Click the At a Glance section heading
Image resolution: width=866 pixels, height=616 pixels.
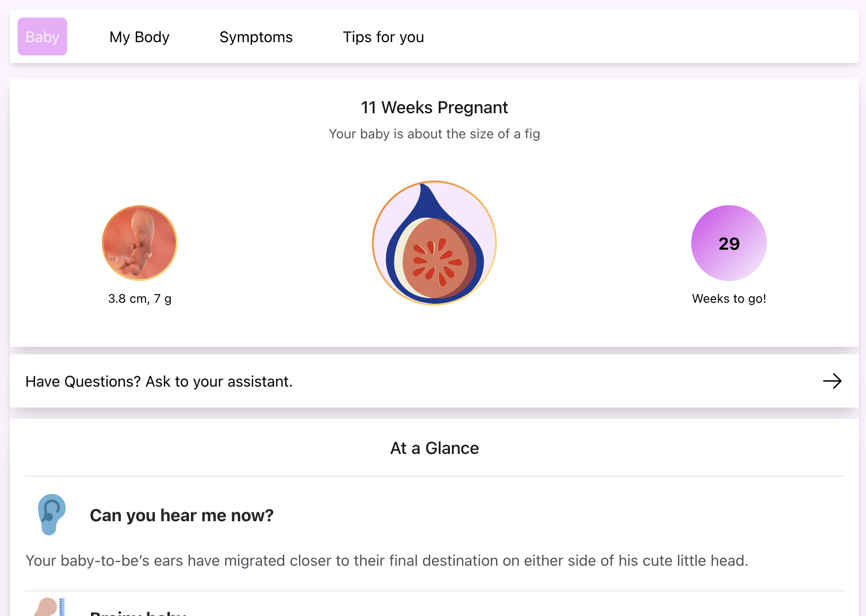tap(434, 448)
